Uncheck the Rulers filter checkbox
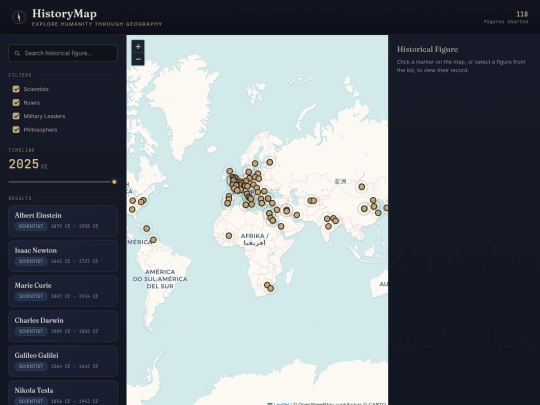The height and width of the screenshot is (405, 540). pyautogui.click(x=16, y=103)
